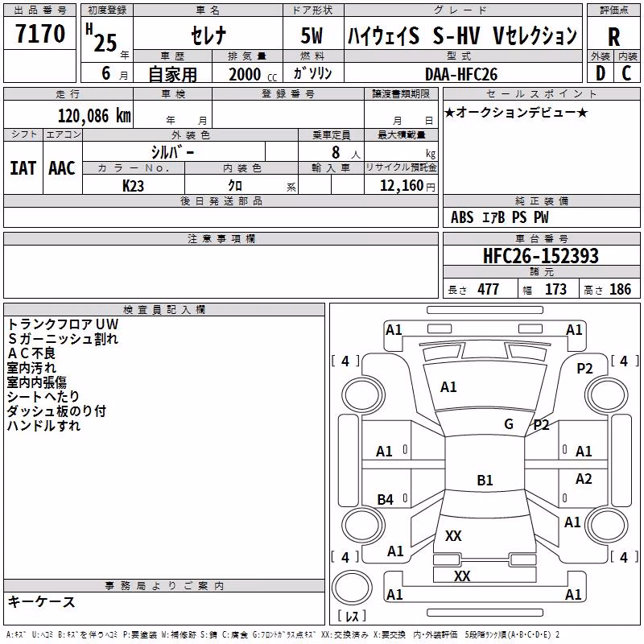Viewport: 644px width, 644px height.
Task: Select the セールスポイント header
Action: tap(541, 94)
